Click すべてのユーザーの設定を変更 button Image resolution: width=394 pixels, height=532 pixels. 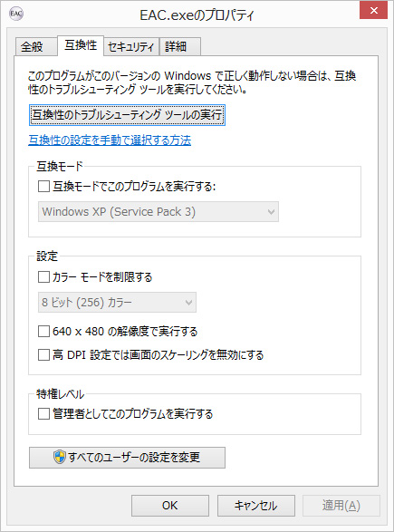[x=127, y=458]
